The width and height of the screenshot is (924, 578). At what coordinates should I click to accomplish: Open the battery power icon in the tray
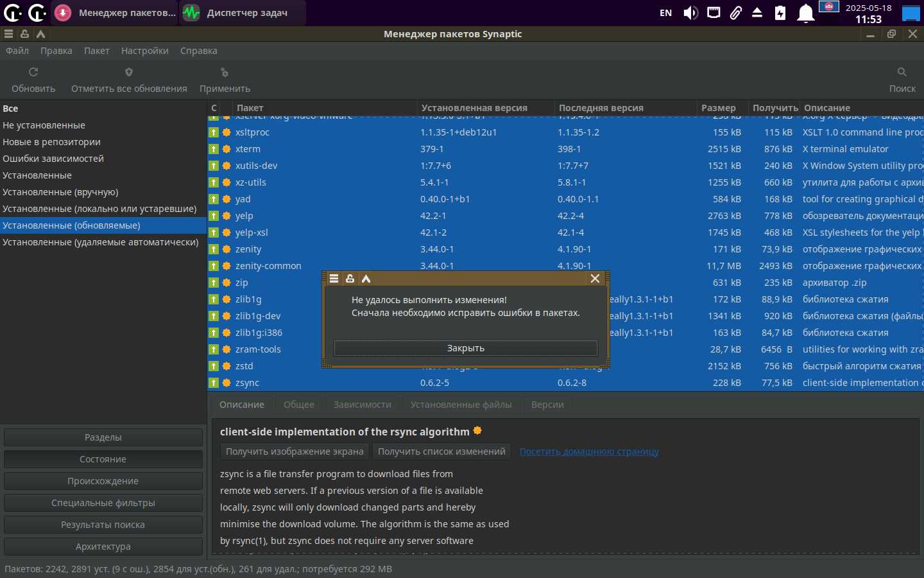780,13
